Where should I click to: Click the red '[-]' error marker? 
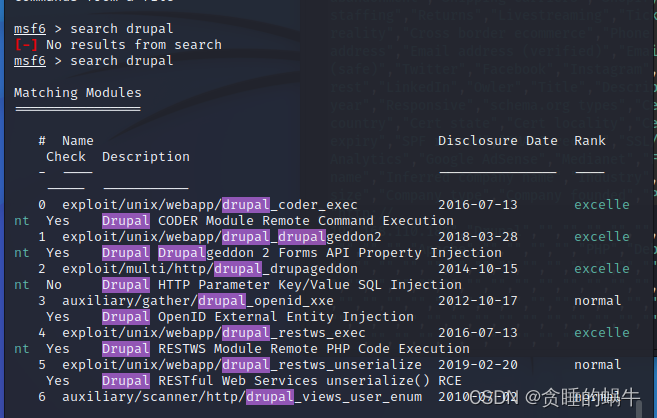click(26, 45)
